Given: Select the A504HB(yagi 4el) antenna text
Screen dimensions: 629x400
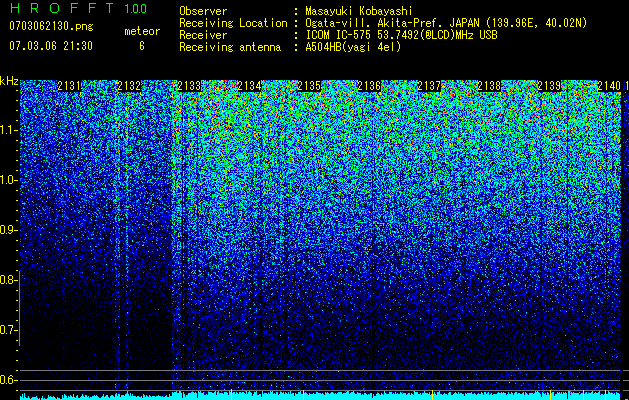Looking at the screenshot, I should [x=353, y=47].
